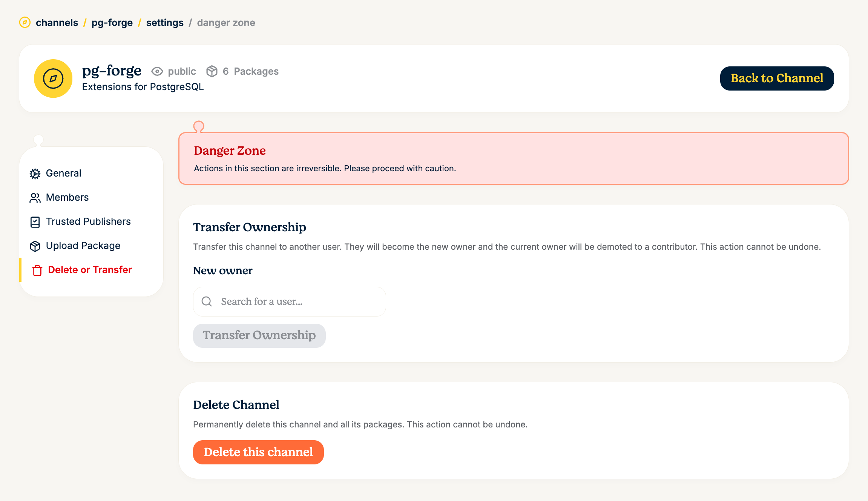
Task: Navigate to channels in the breadcrumb
Action: pyautogui.click(x=57, y=23)
